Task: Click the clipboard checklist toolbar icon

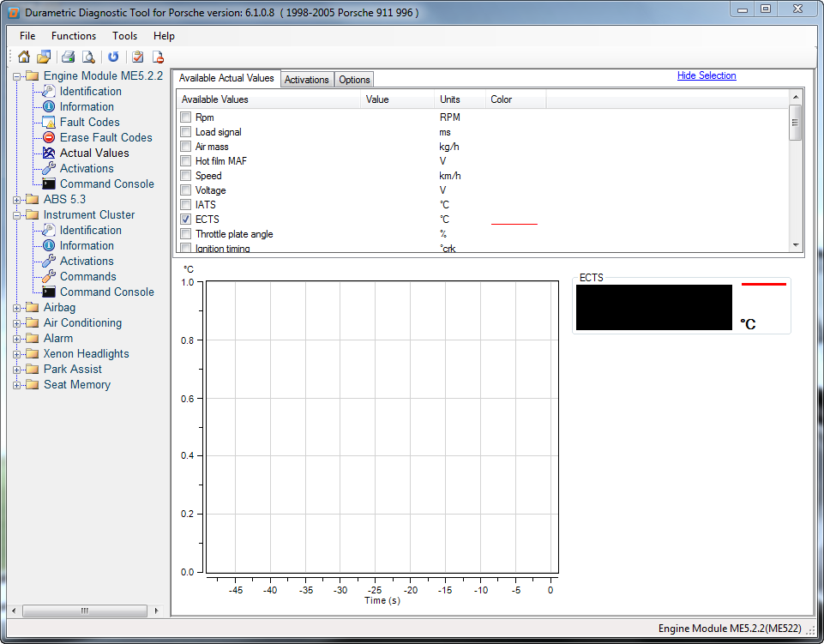Action: (138, 57)
